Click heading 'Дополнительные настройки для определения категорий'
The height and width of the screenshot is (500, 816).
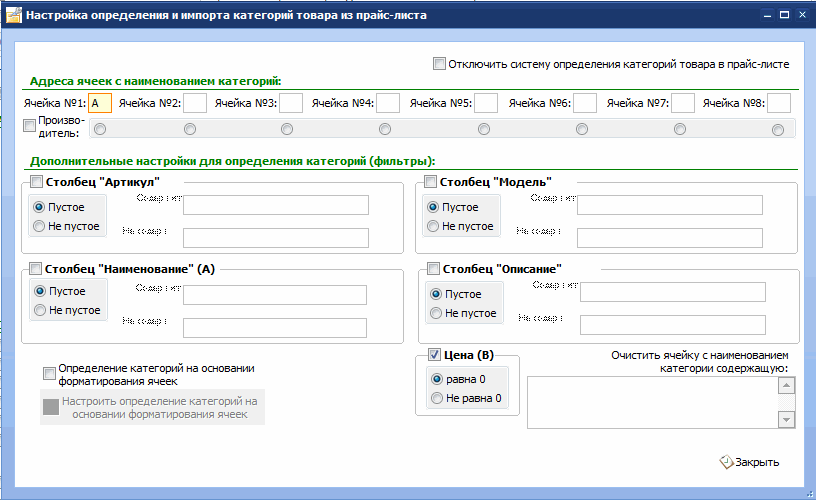tap(232, 161)
